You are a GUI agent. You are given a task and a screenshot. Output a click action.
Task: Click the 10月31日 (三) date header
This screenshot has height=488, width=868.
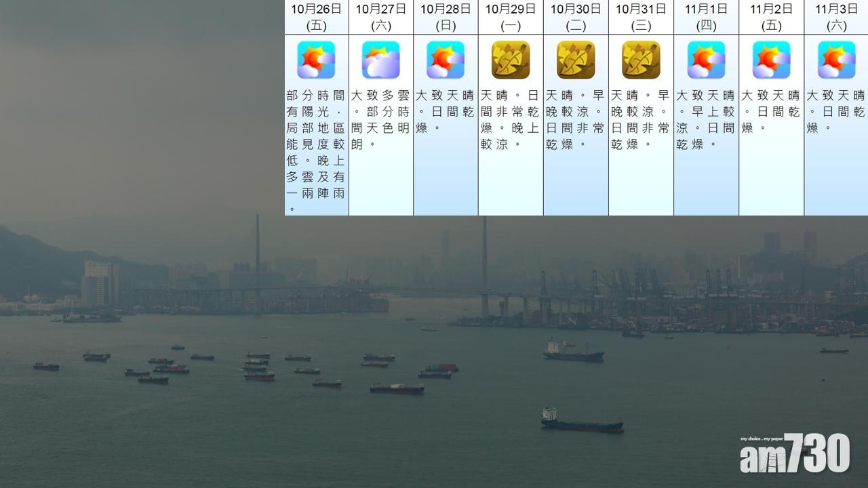point(641,17)
